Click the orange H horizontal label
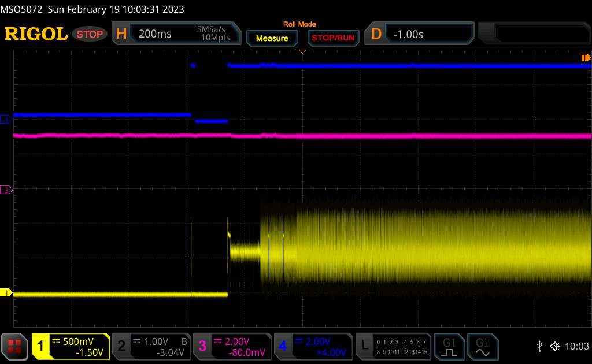Viewport: 592px width, 364px height. (121, 34)
